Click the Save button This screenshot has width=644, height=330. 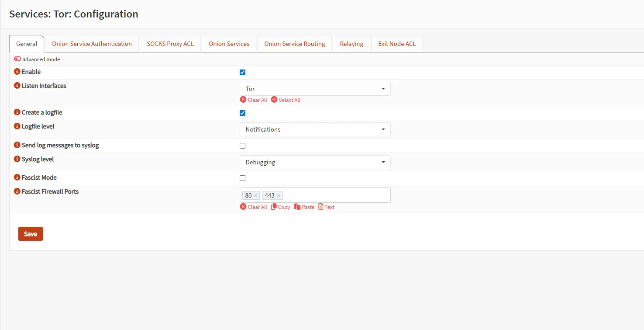[31, 234]
